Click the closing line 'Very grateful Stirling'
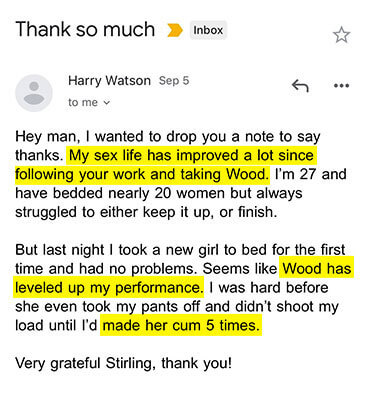 pyautogui.click(x=85, y=363)
